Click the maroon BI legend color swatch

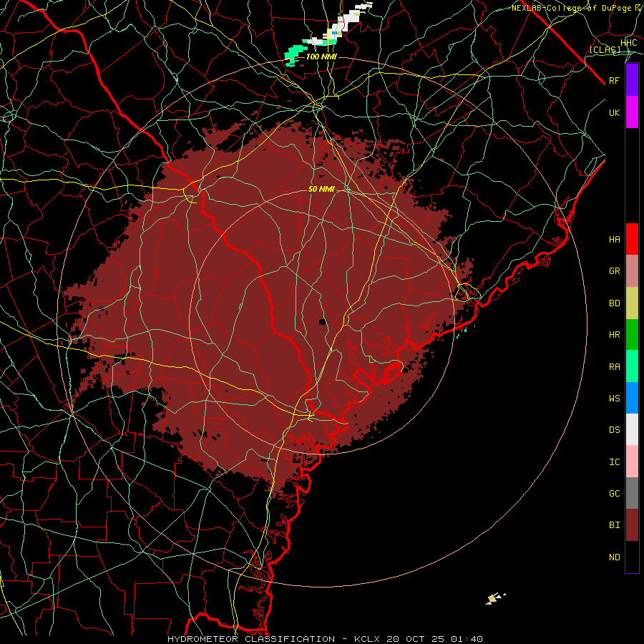coord(632,525)
